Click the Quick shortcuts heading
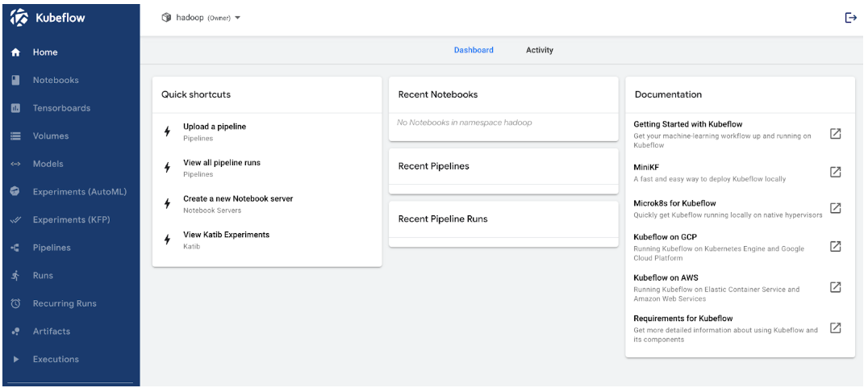Screen dimensions: 868x392 (196, 94)
